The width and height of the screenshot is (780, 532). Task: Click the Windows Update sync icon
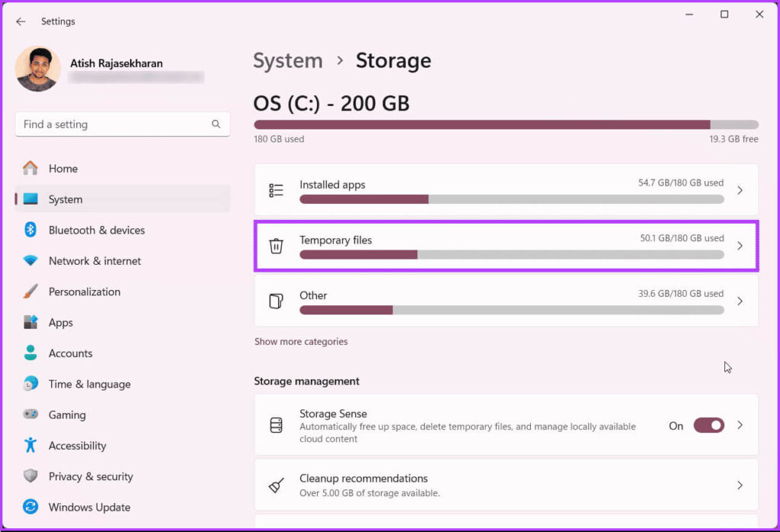(30, 507)
